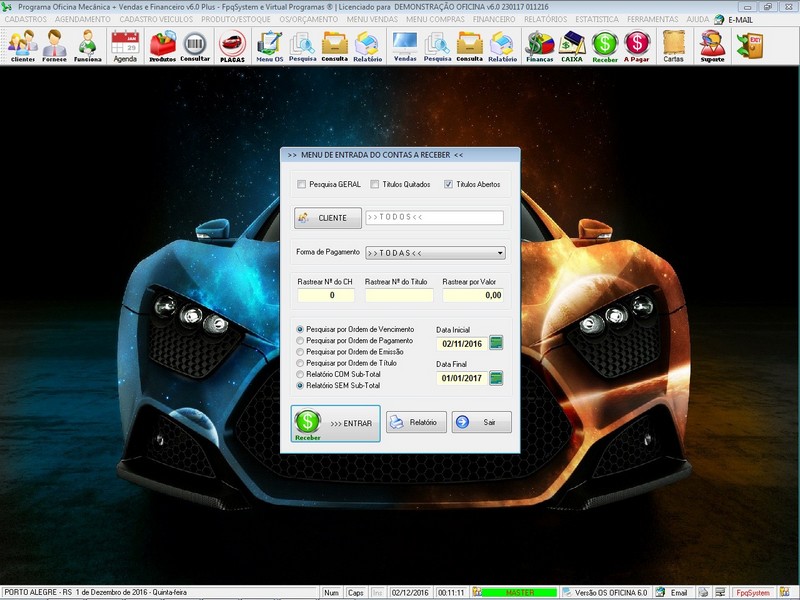Open the PLACAS car icon
Image resolution: width=800 pixels, height=600 pixels.
(x=232, y=46)
